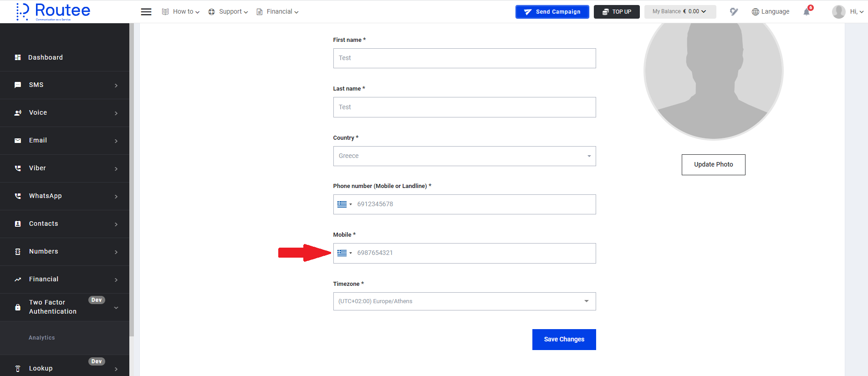Viewport: 868px width, 376px height.
Task: Expand the WhatsApp sidebar section
Action: 116,197
